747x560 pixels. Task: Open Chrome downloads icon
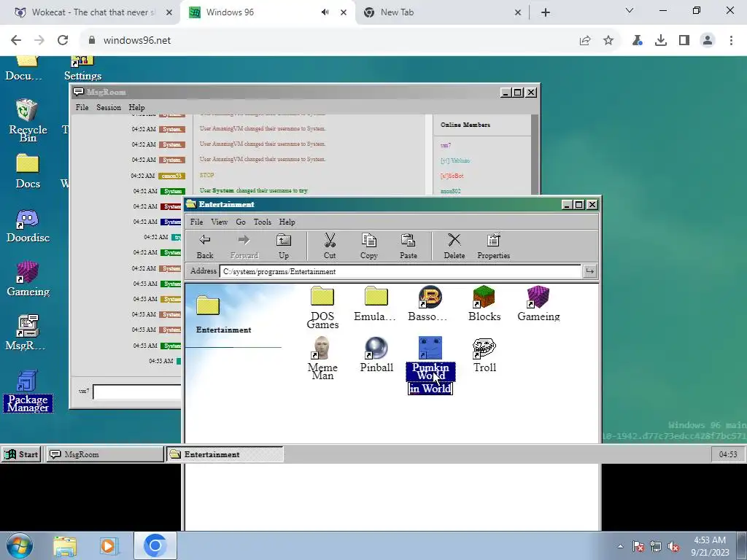click(x=661, y=41)
